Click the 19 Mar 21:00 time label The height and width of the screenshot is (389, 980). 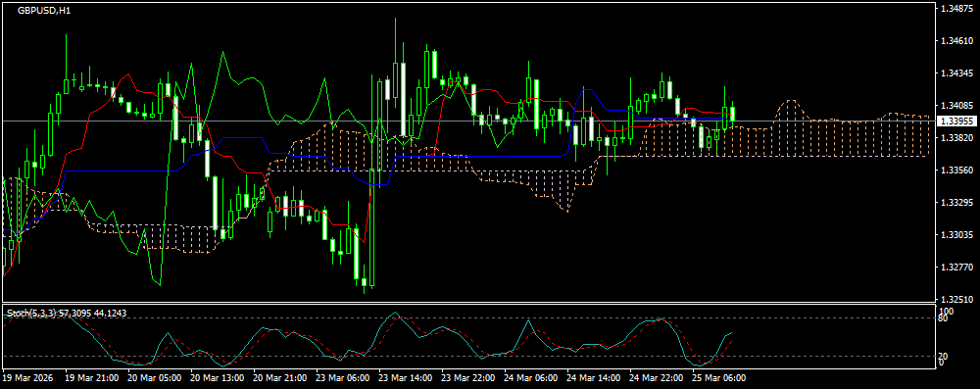point(91,378)
